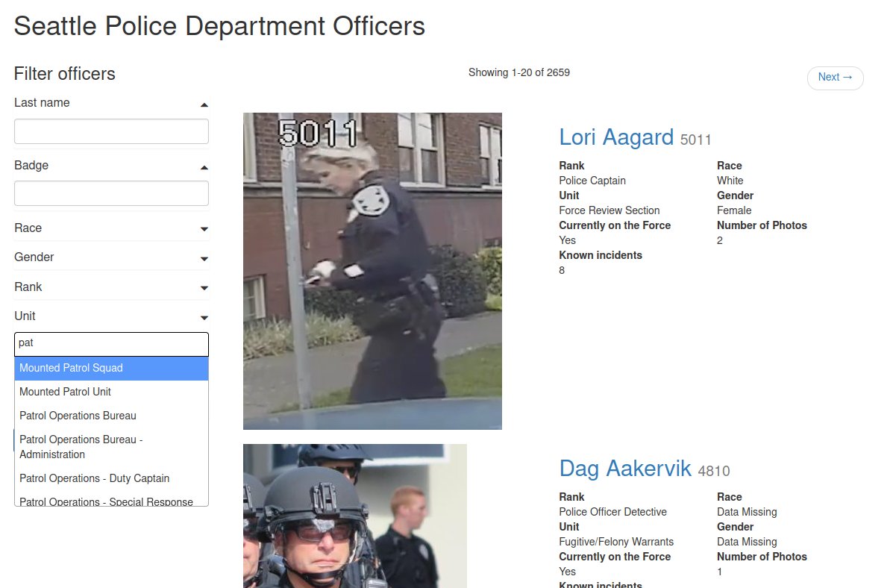Choose Patrol Operations Bureau option
Image resolution: width=893 pixels, height=588 pixels.
click(112, 416)
